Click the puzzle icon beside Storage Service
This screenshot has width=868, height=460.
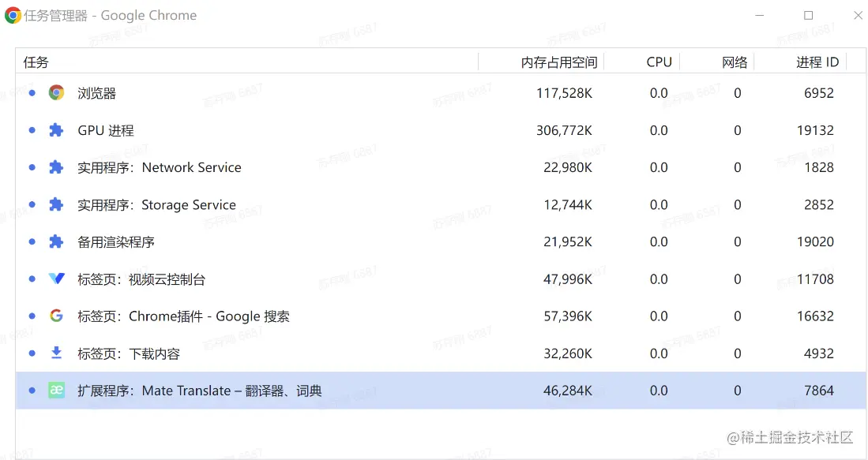coord(56,204)
